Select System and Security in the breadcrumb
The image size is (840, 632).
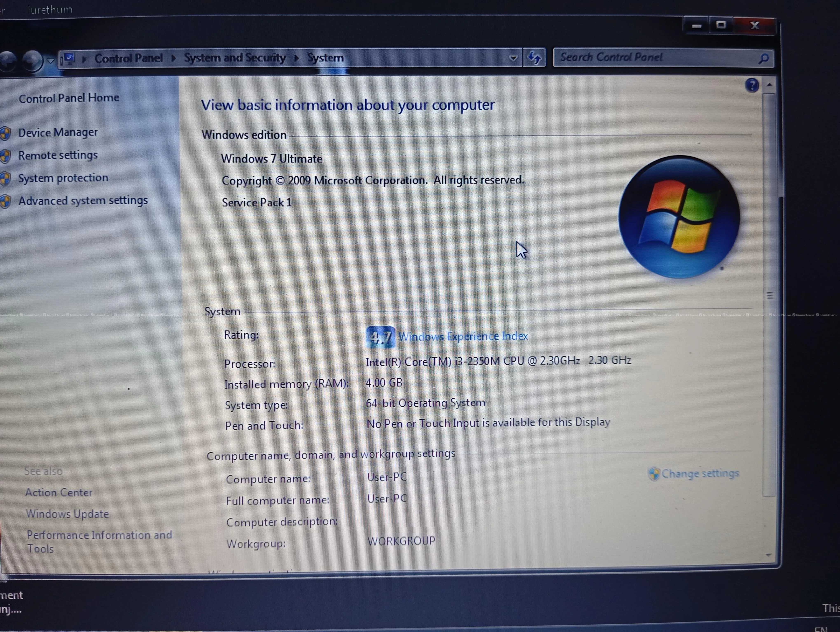point(235,58)
